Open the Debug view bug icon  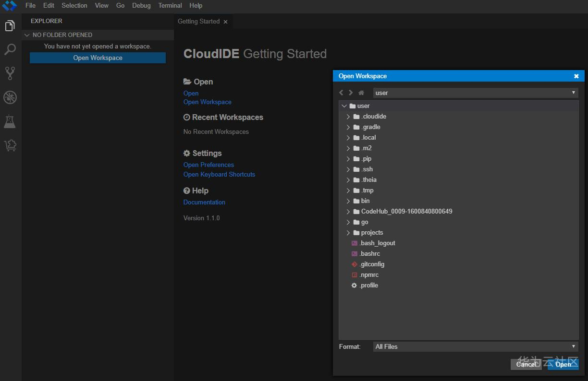tap(10, 97)
